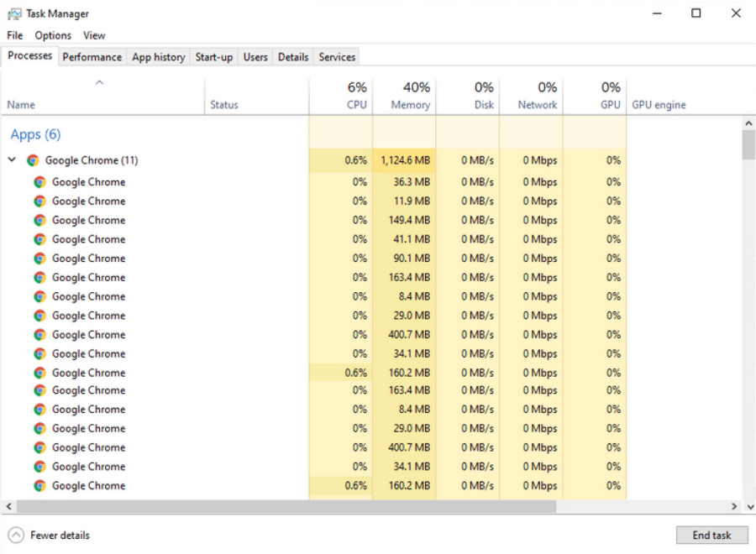Click Chrome icon in the 36.3 MB row
This screenshot has width=756, height=554.
point(40,182)
